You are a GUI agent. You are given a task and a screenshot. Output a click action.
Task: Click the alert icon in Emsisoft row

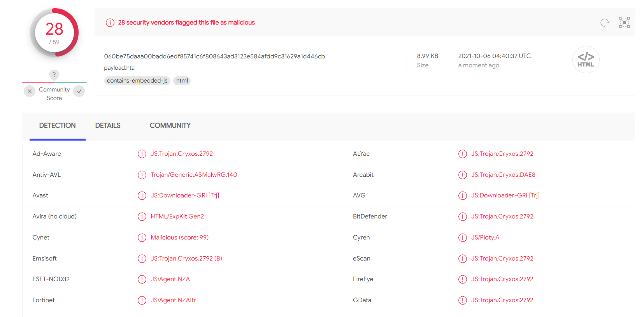point(142,259)
